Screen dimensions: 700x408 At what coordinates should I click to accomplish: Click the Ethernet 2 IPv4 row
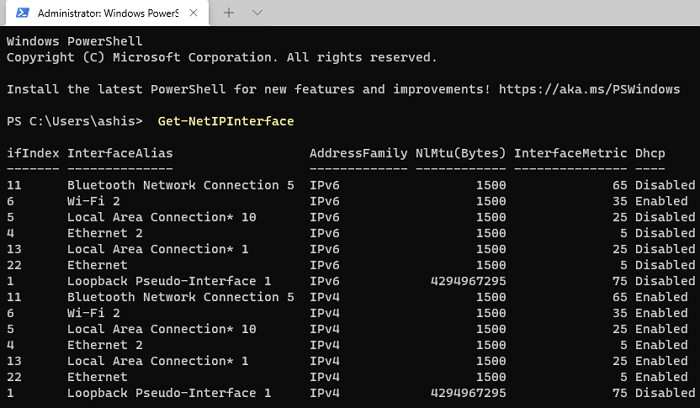(350, 345)
